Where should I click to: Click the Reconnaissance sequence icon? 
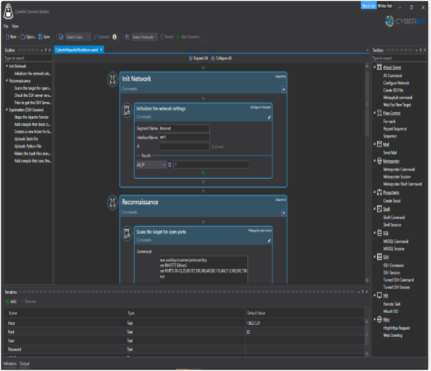tap(113, 203)
